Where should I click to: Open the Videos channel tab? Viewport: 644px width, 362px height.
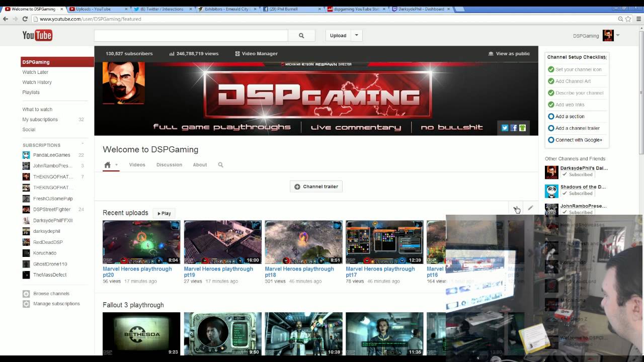click(137, 165)
